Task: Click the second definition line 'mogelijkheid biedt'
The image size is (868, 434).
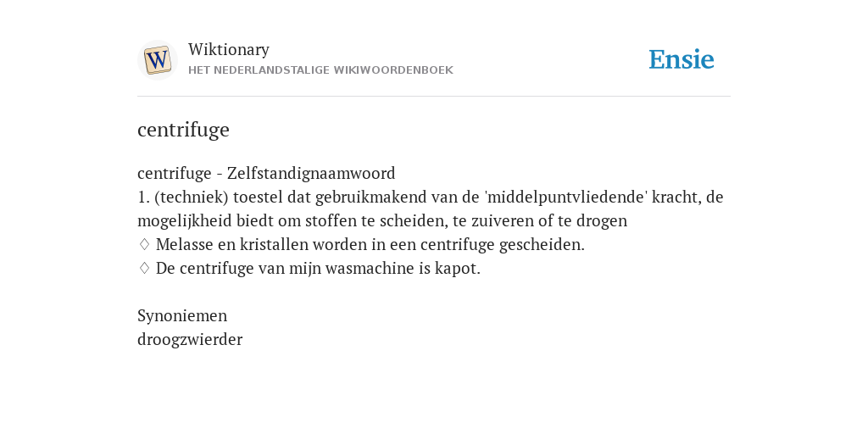Action: tap(382, 221)
